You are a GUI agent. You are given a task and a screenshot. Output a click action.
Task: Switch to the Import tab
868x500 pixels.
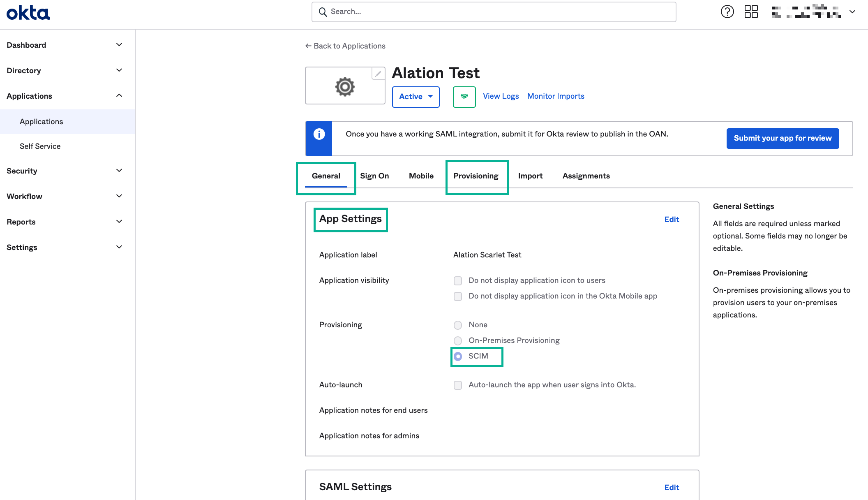[530, 176]
